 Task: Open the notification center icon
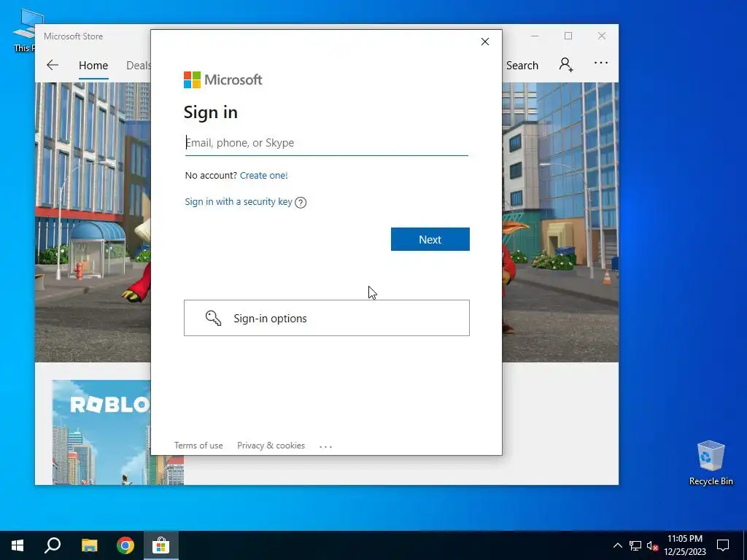click(x=723, y=545)
